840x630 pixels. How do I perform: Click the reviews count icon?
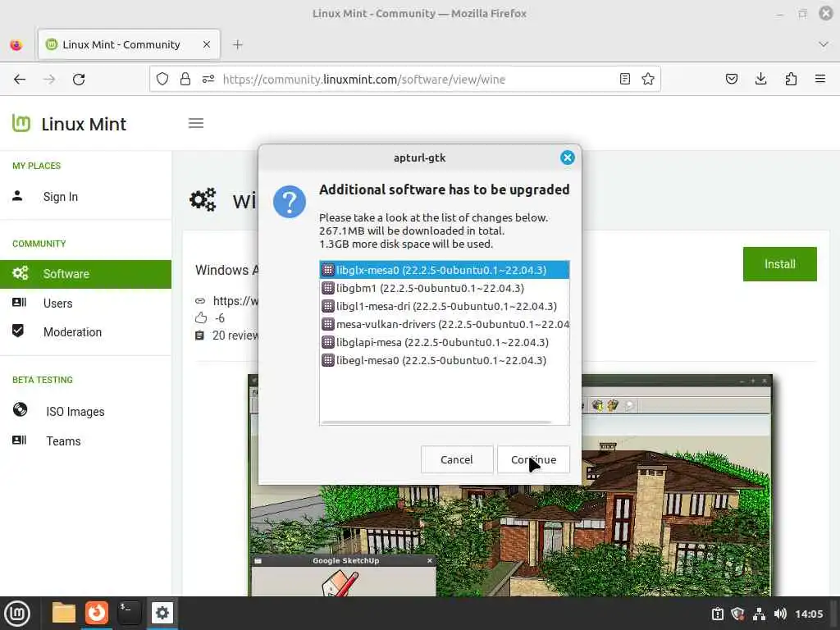200,336
